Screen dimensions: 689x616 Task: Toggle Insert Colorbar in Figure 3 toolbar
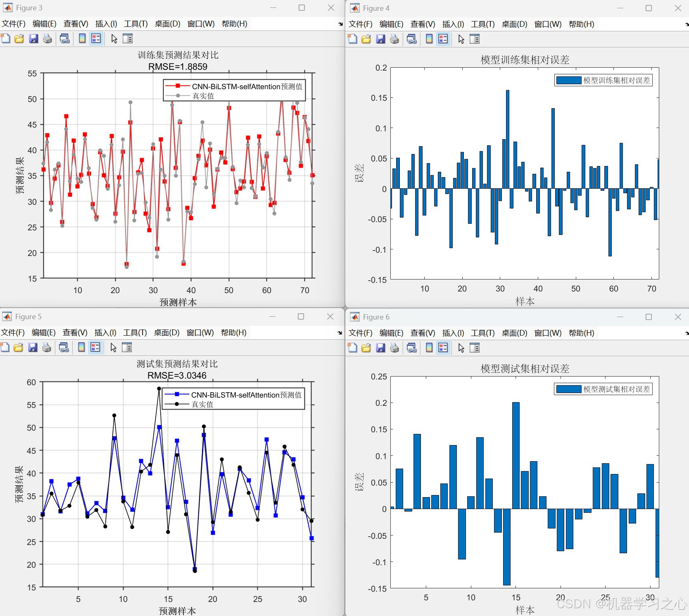click(x=82, y=39)
